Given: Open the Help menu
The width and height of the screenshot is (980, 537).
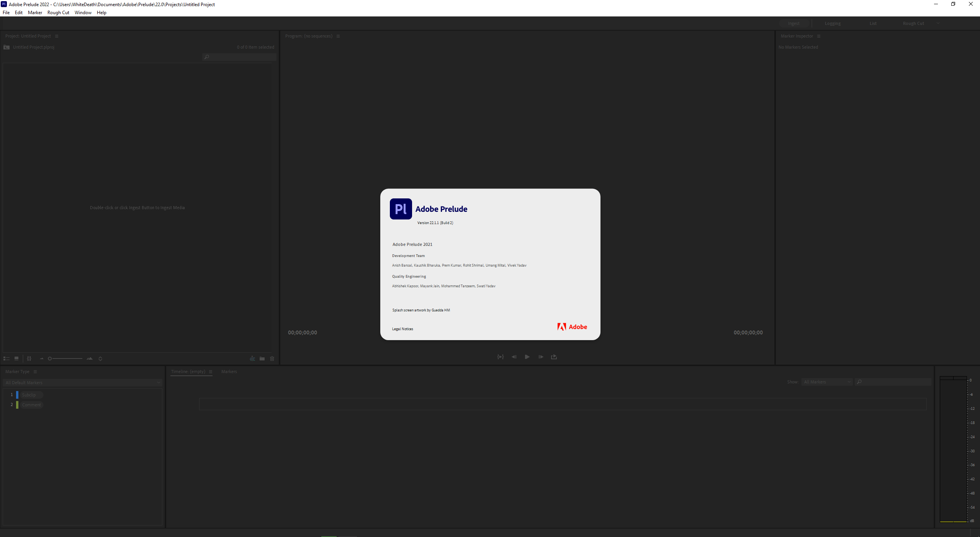Looking at the screenshot, I should [x=101, y=13].
